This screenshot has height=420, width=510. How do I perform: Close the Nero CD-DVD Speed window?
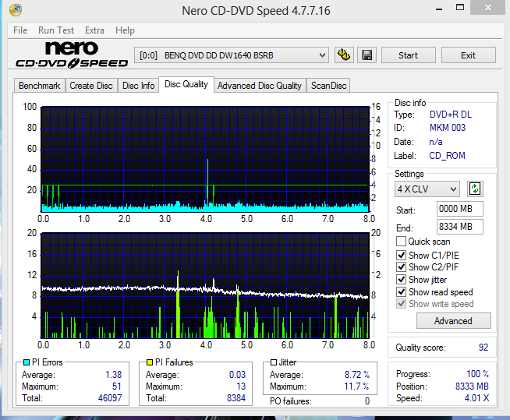click(x=488, y=7)
